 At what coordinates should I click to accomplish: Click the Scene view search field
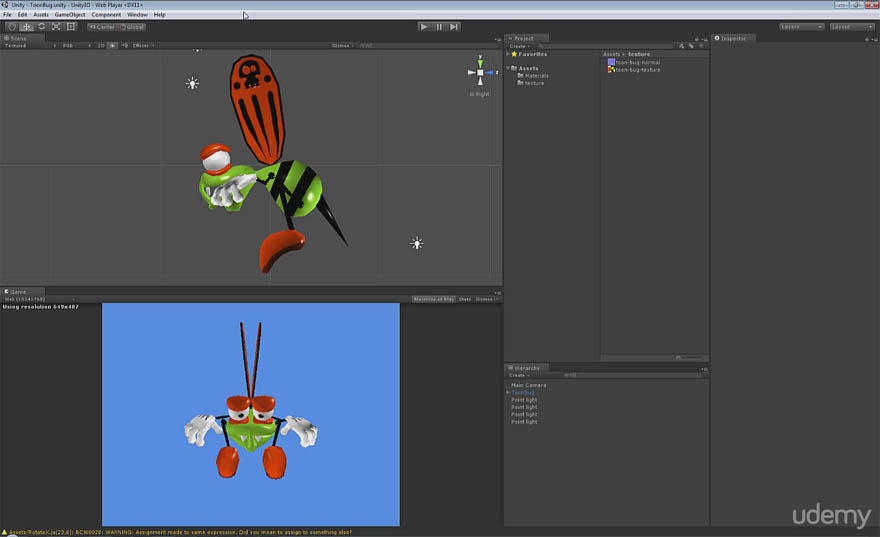427,45
